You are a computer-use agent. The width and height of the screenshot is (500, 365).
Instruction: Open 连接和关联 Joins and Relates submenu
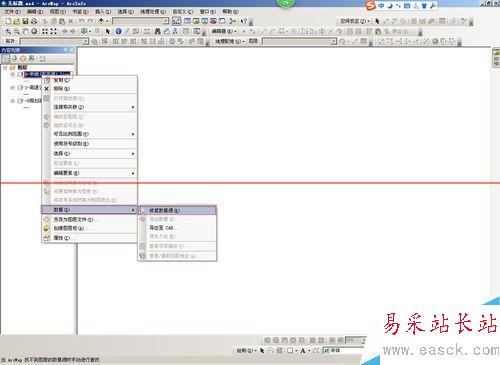point(89,107)
